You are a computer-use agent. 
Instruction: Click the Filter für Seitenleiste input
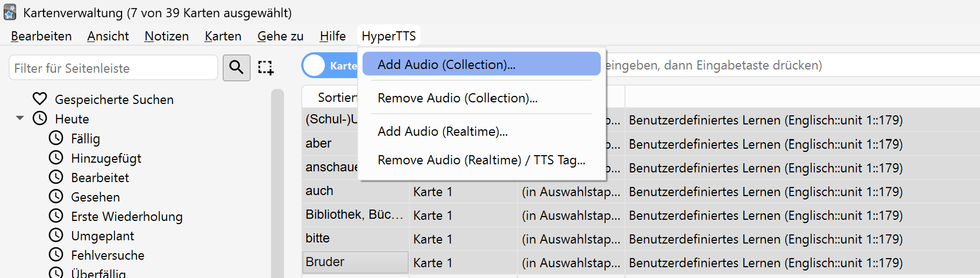click(x=113, y=68)
